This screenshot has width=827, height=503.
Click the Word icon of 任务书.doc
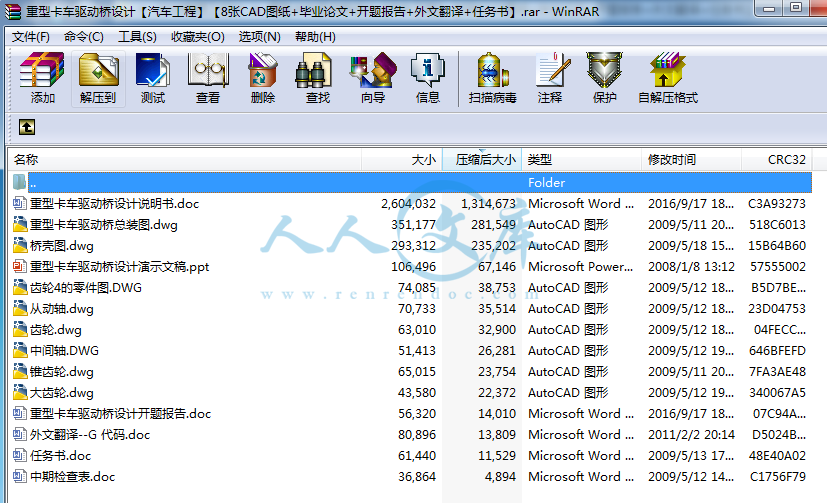click(x=20, y=456)
